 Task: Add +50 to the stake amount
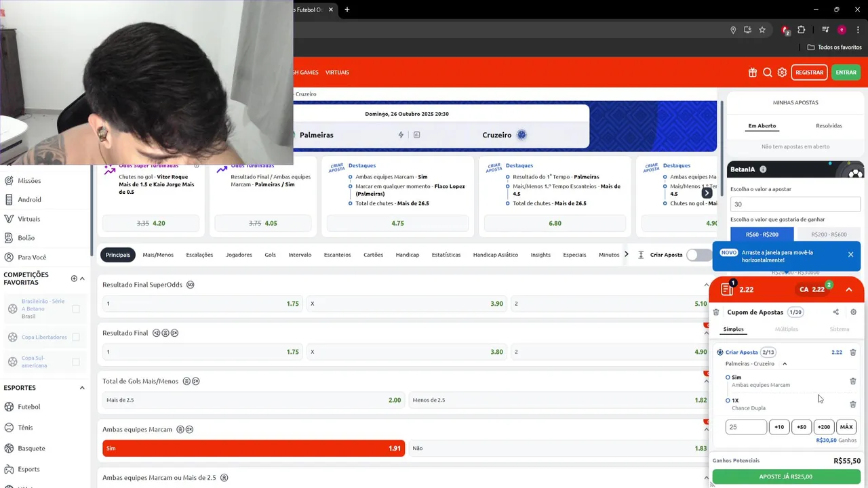(x=802, y=427)
